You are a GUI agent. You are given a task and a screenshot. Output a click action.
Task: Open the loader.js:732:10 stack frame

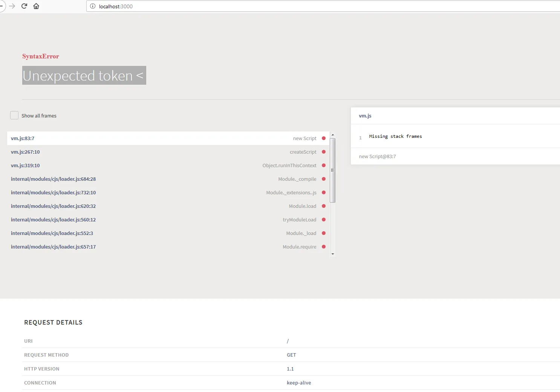pos(168,192)
